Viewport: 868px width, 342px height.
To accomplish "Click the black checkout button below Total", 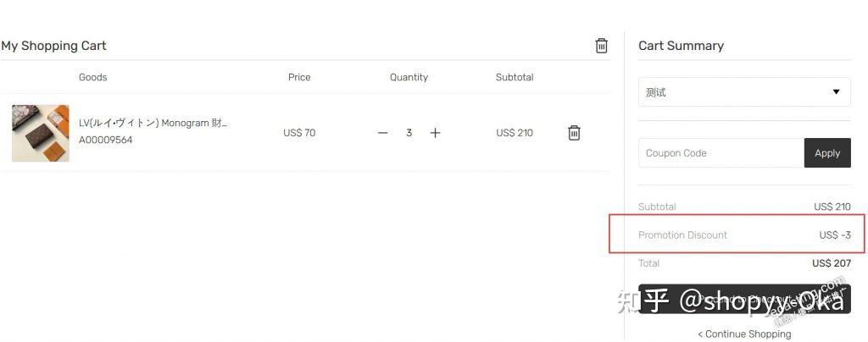I will (x=743, y=299).
